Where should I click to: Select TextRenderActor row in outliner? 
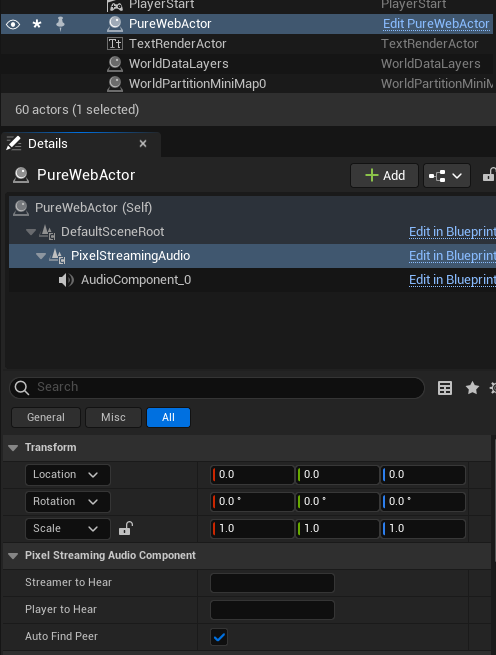point(247,44)
